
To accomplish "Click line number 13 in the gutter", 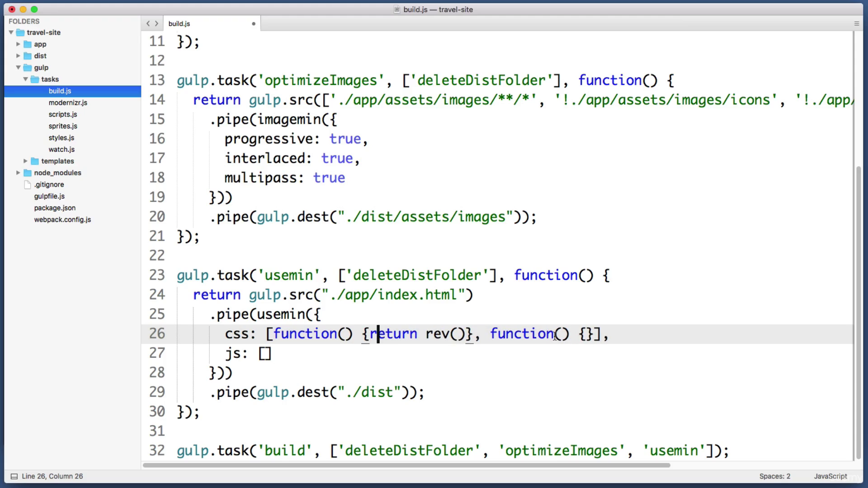I will (157, 80).
